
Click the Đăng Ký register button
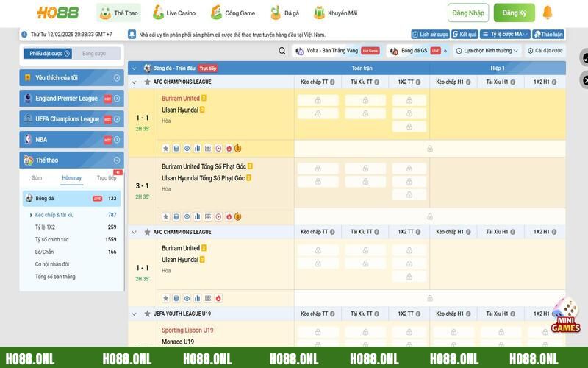pos(514,13)
